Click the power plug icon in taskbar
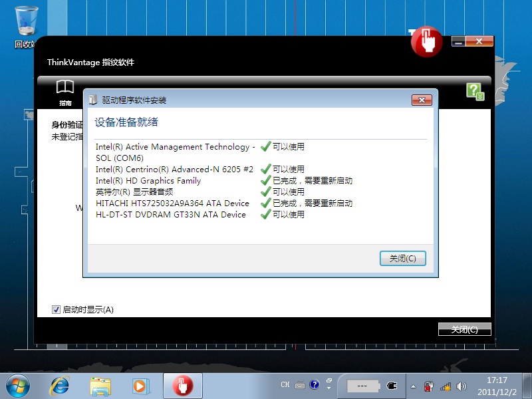This screenshot has width=532, height=399. pyautogui.click(x=392, y=386)
